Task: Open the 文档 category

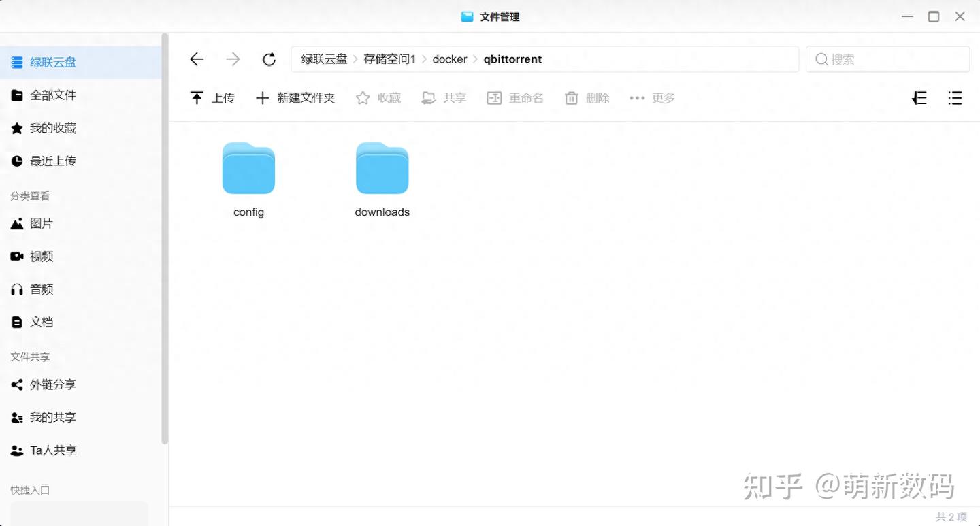Action: 41,321
